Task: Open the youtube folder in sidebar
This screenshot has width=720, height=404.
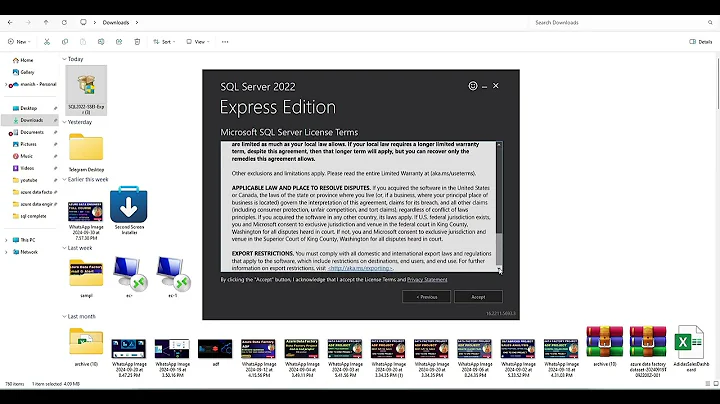Action: tap(28, 180)
